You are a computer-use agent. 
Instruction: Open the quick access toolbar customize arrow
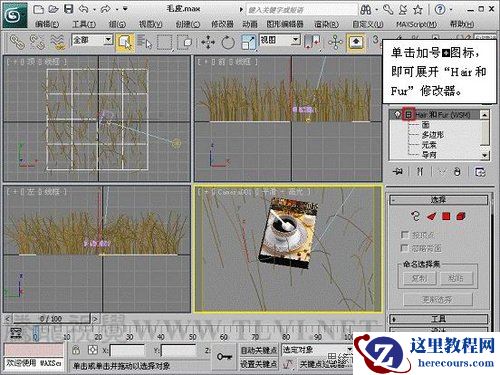(125, 9)
